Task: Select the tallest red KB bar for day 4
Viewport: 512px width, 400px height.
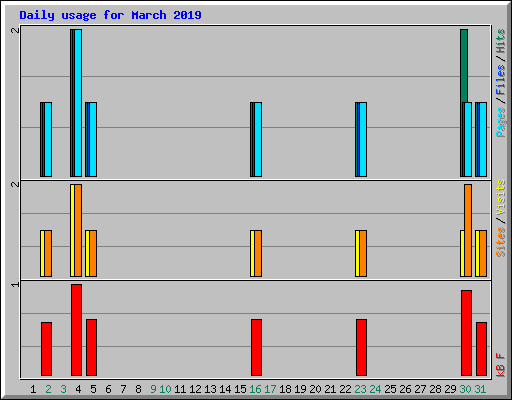Action: 76,330
